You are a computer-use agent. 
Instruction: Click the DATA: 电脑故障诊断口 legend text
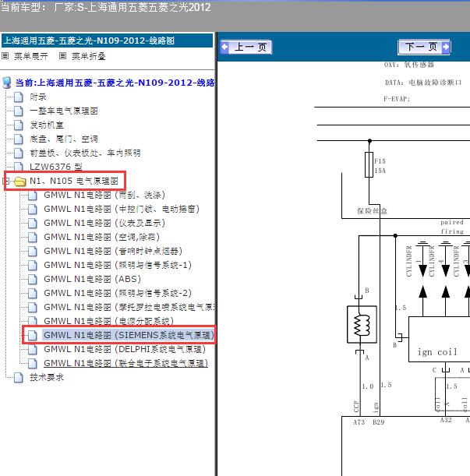pos(423,83)
